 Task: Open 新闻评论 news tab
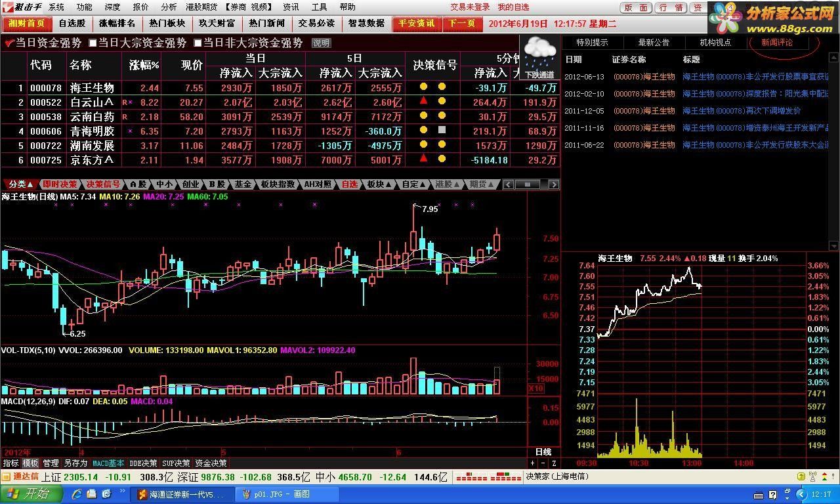coord(777,43)
